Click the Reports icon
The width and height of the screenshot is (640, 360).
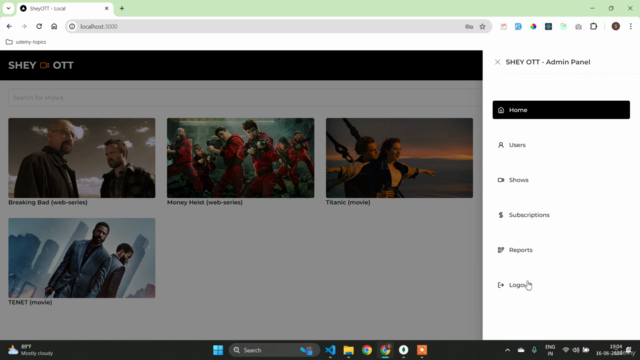(501, 250)
